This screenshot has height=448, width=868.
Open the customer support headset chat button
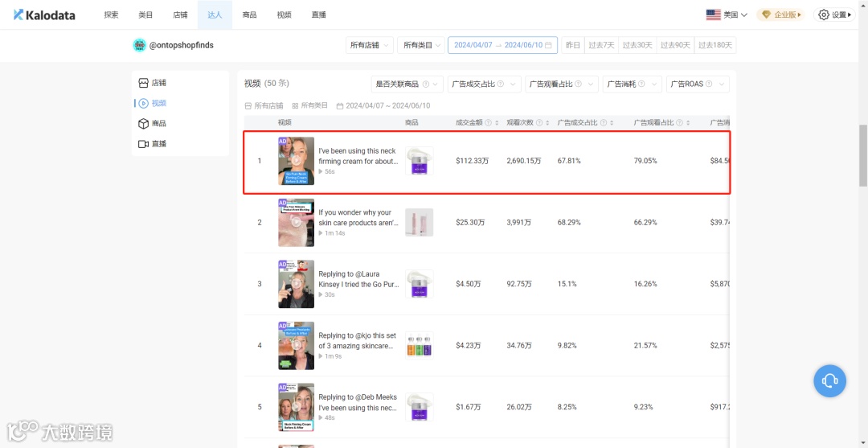pyautogui.click(x=829, y=380)
